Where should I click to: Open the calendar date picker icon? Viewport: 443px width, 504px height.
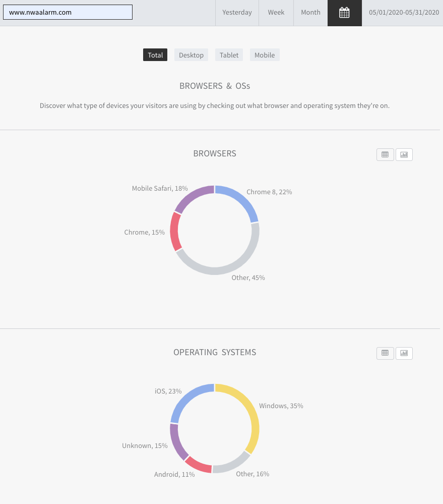coord(344,13)
